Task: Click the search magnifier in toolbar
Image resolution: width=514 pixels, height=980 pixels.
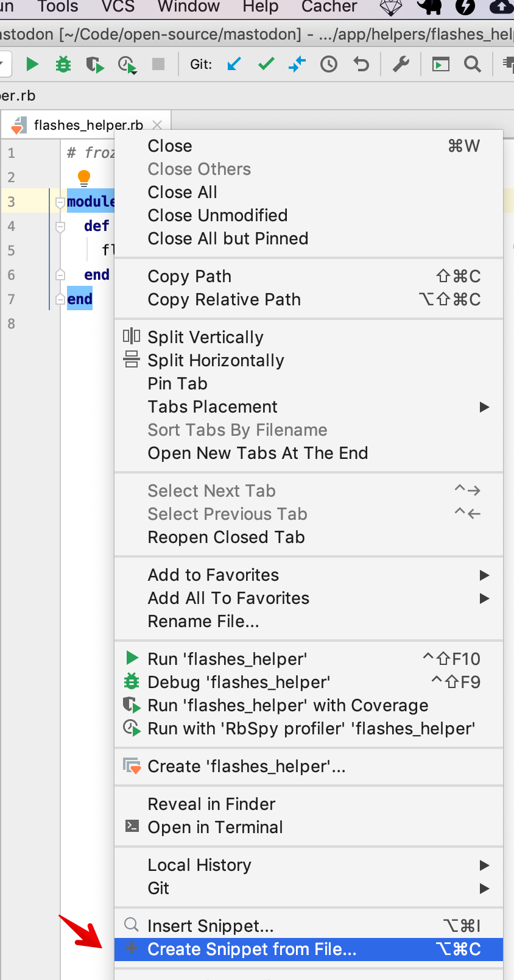Action: [x=472, y=64]
